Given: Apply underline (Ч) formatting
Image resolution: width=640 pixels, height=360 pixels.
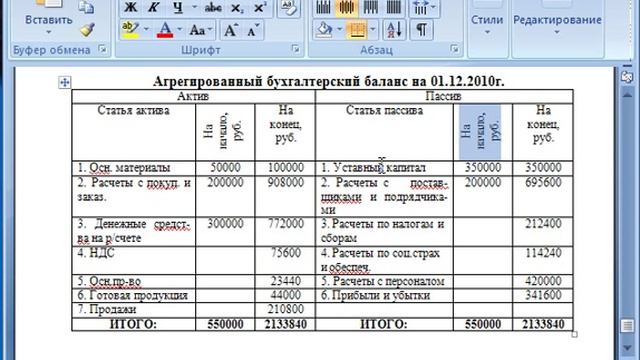Looking at the screenshot, I should pyautogui.click(x=178, y=7).
